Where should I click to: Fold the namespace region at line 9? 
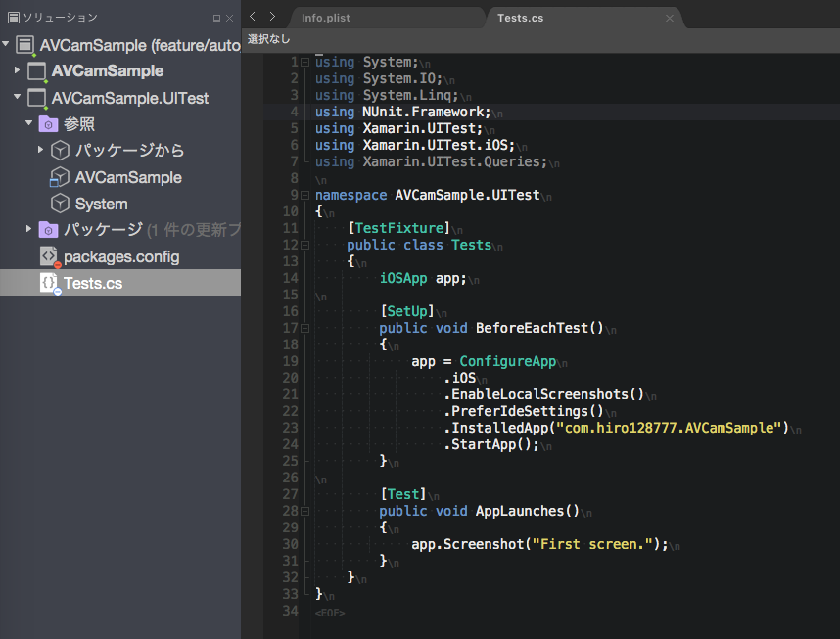click(x=304, y=195)
